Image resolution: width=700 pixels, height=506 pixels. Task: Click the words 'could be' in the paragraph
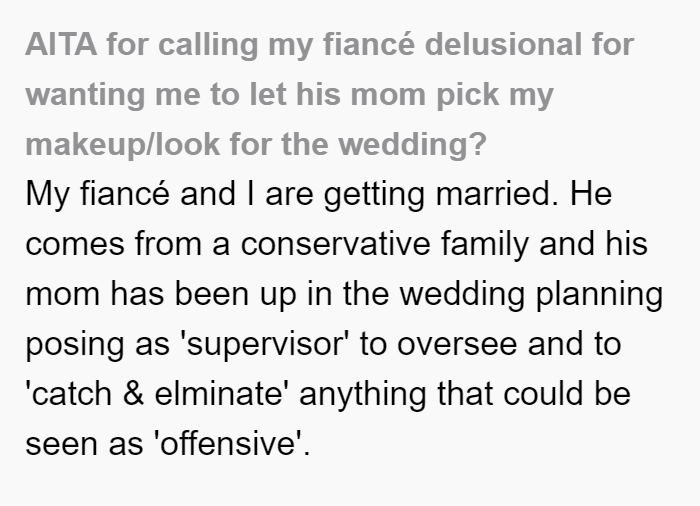[567, 394]
